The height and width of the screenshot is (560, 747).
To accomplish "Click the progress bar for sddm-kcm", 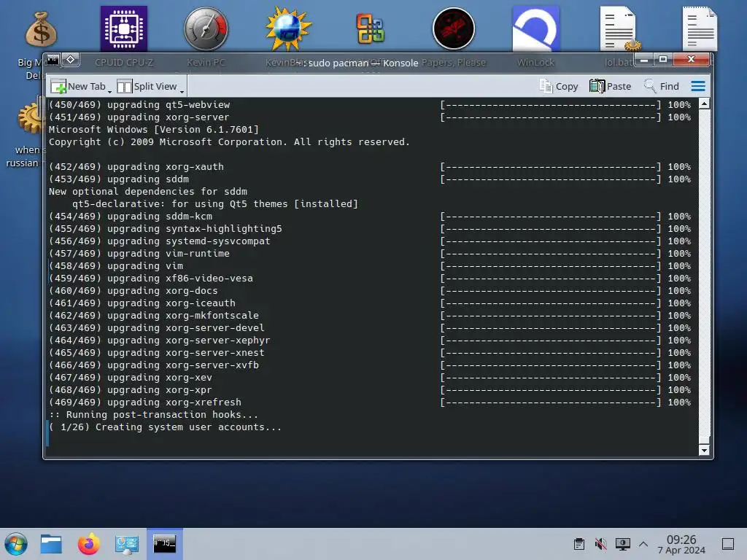I will pyautogui.click(x=551, y=216).
